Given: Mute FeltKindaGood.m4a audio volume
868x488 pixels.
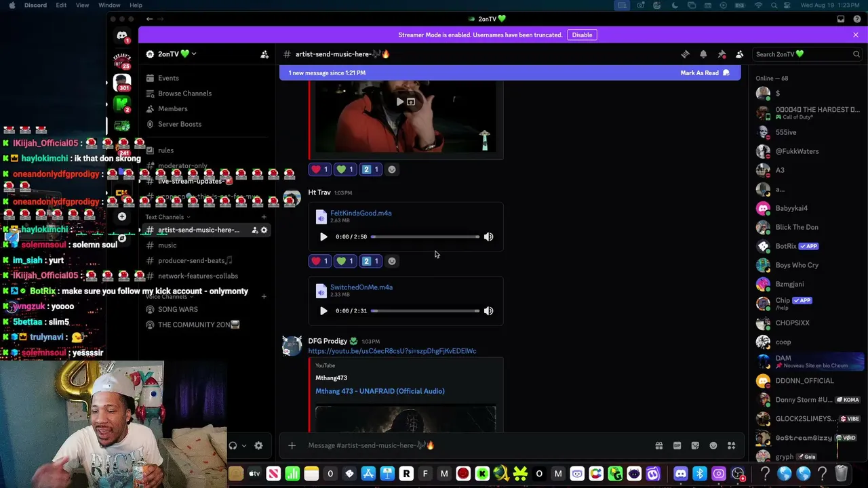Looking at the screenshot, I should coord(488,237).
